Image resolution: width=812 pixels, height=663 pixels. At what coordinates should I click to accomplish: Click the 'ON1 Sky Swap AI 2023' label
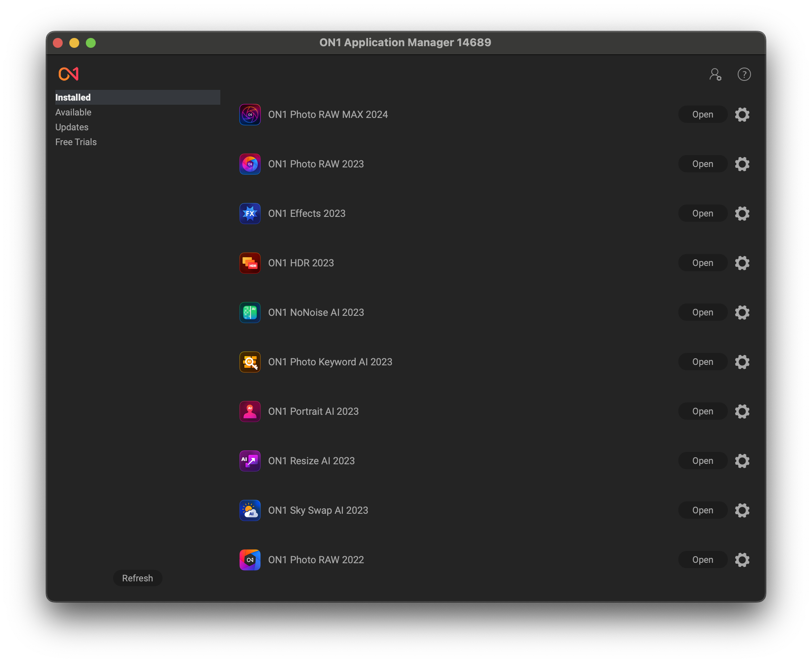[318, 510]
